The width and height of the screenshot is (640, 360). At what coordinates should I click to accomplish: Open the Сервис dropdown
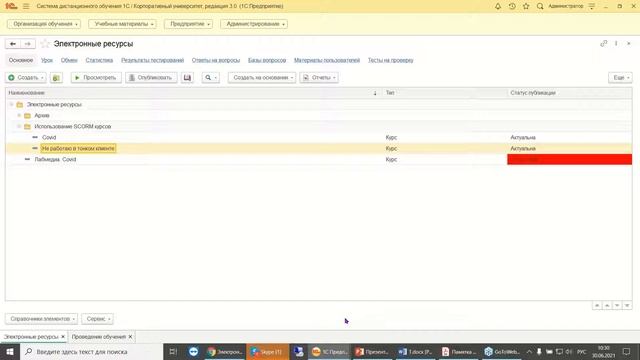point(98,319)
